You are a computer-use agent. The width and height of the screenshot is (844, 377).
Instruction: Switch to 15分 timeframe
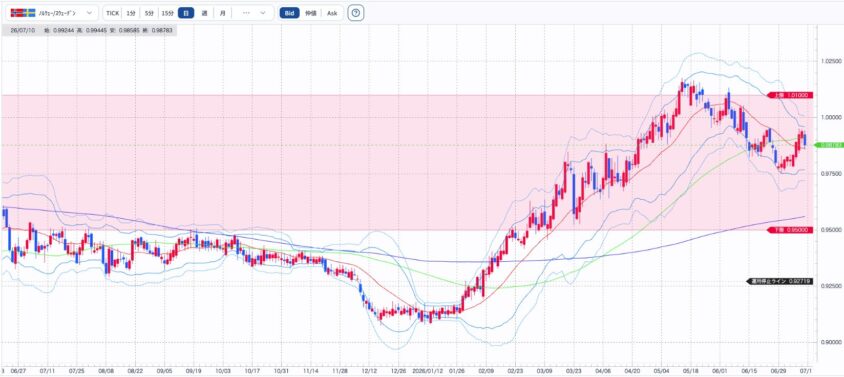coord(168,13)
